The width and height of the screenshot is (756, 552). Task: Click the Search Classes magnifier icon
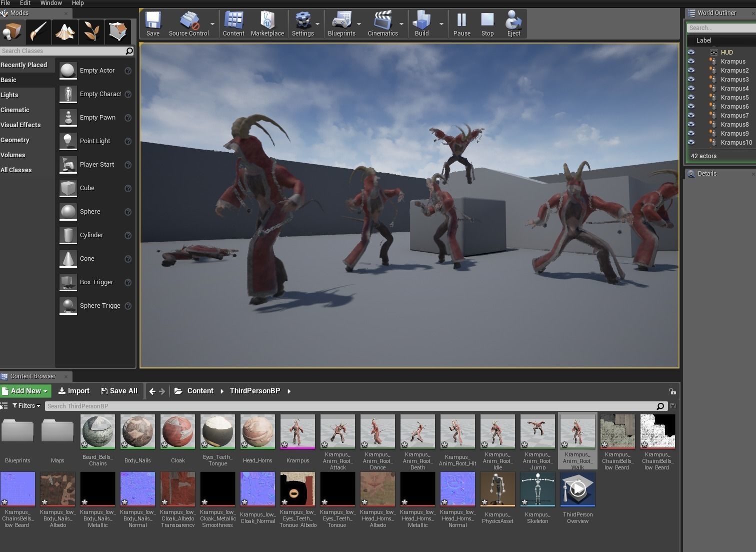tap(129, 51)
